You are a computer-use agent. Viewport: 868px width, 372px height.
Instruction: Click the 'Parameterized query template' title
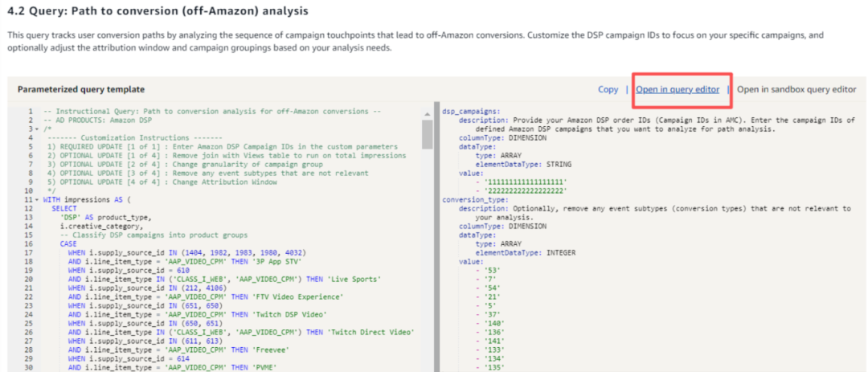81,89
